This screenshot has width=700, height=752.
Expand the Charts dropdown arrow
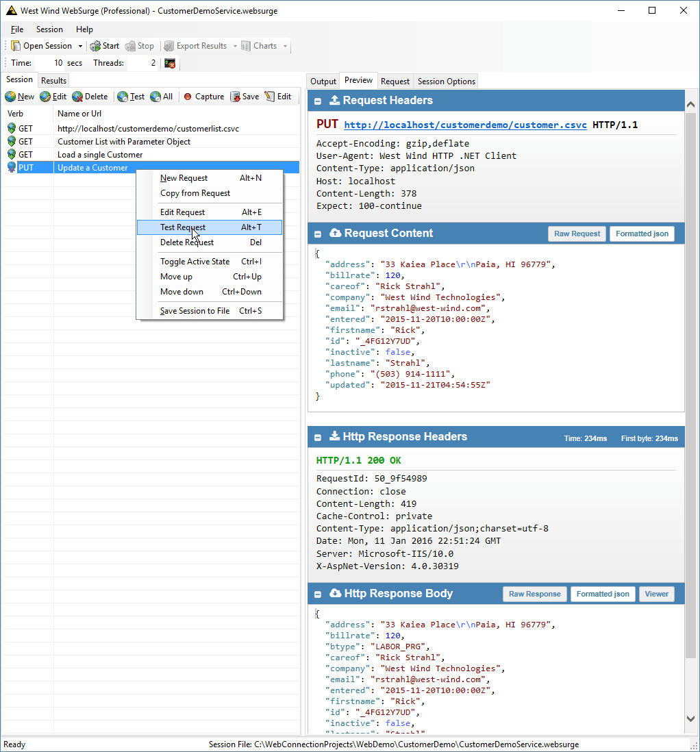coord(286,46)
